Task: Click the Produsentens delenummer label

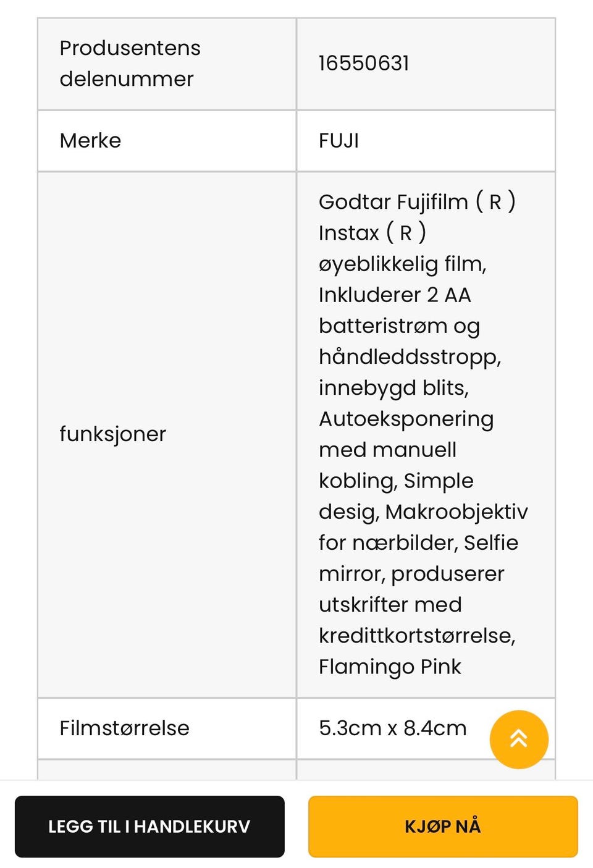Action: (130, 63)
